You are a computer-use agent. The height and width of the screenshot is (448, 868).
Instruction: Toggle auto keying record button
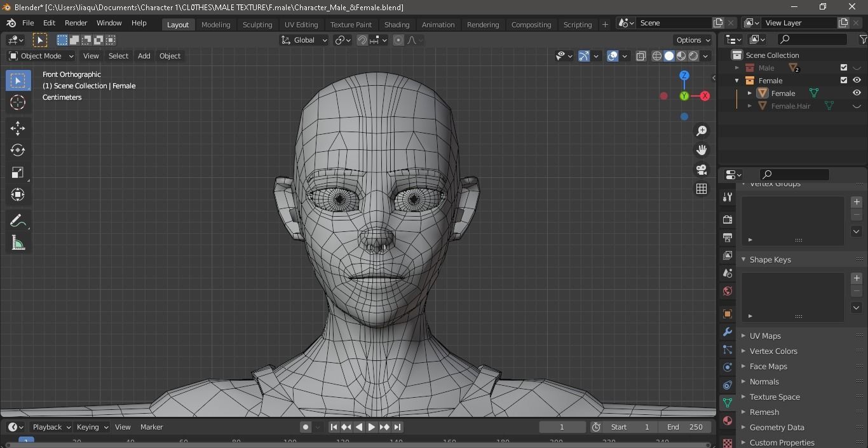coord(306,427)
